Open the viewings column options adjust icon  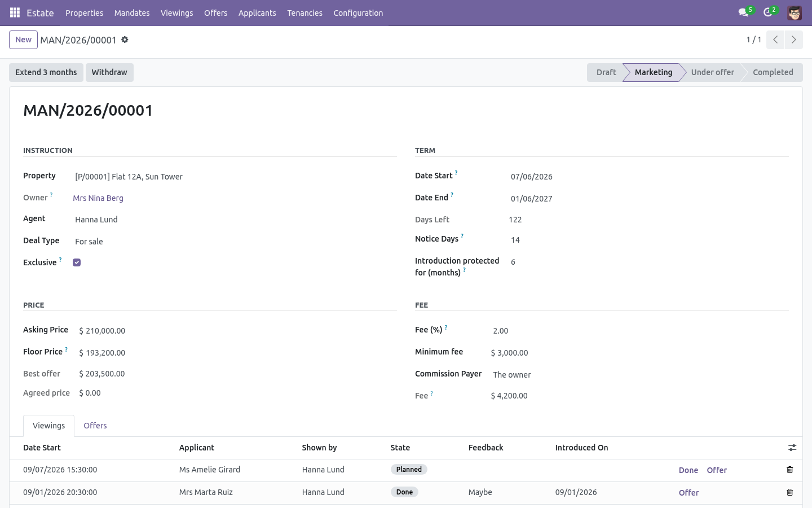pyautogui.click(x=792, y=448)
